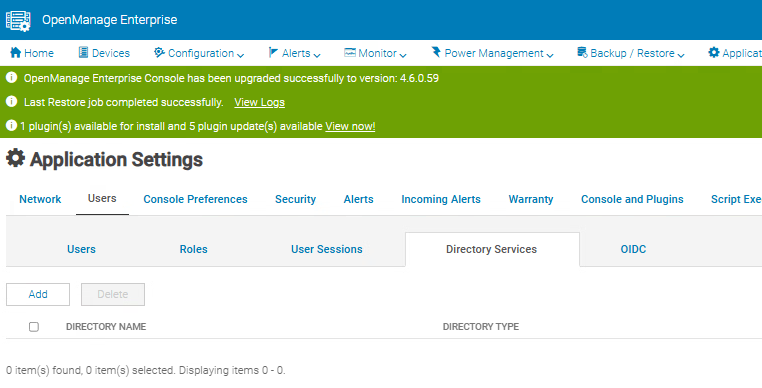The image size is (762, 388).
Task: Open the View Logs link
Action: tap(260, 102)
